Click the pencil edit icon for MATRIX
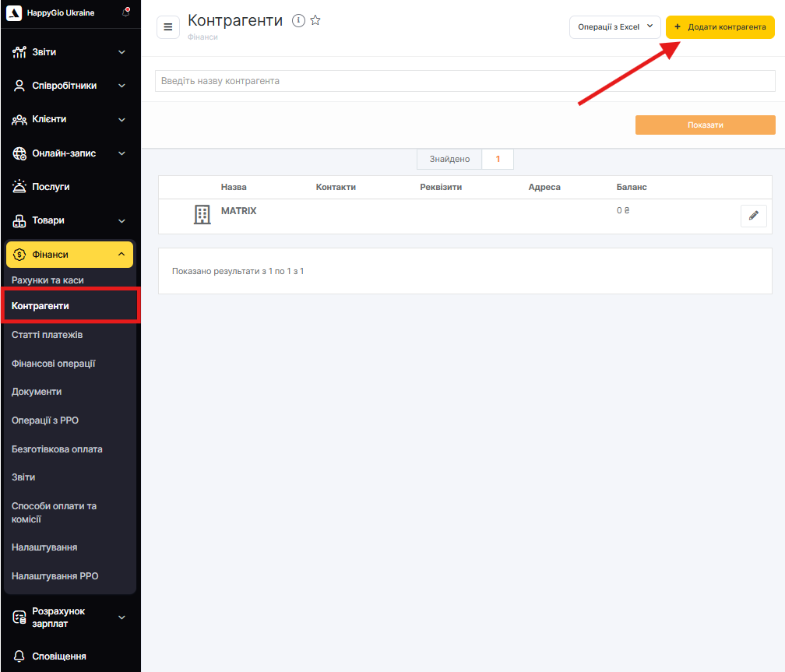Screen dimensions: 785x672 [x=753, y=216]
